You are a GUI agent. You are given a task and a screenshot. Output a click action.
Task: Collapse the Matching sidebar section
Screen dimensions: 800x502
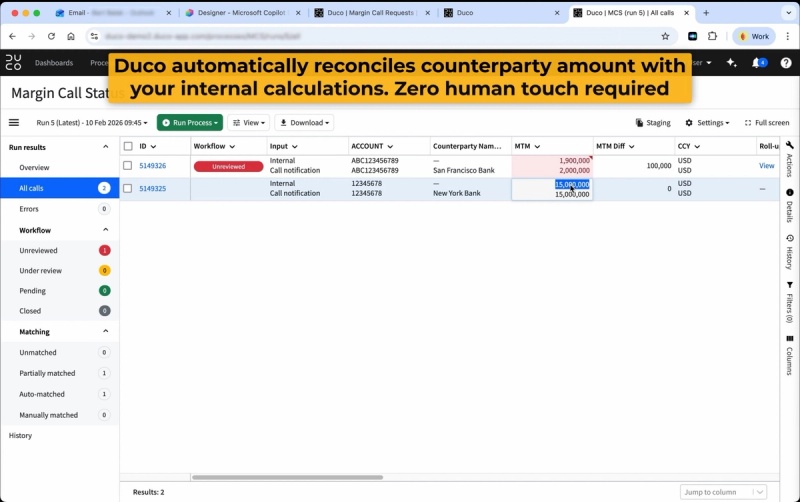[106, 332]
